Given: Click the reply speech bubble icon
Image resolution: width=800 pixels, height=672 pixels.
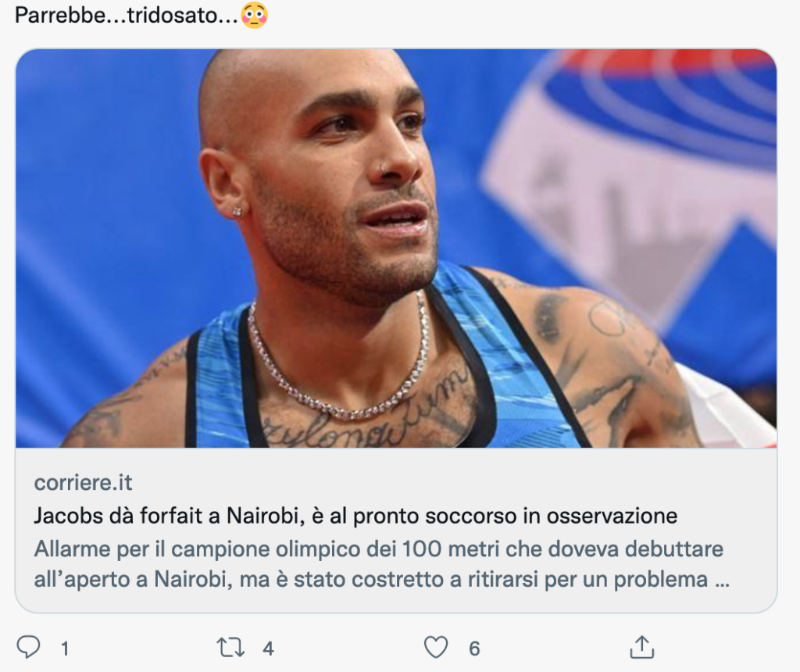Looking at the screenshot, I should (x=28, y=647).
